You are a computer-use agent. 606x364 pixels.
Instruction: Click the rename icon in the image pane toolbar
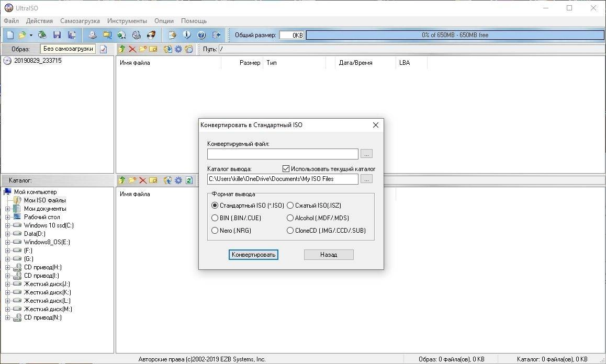(x=153, y=49)
